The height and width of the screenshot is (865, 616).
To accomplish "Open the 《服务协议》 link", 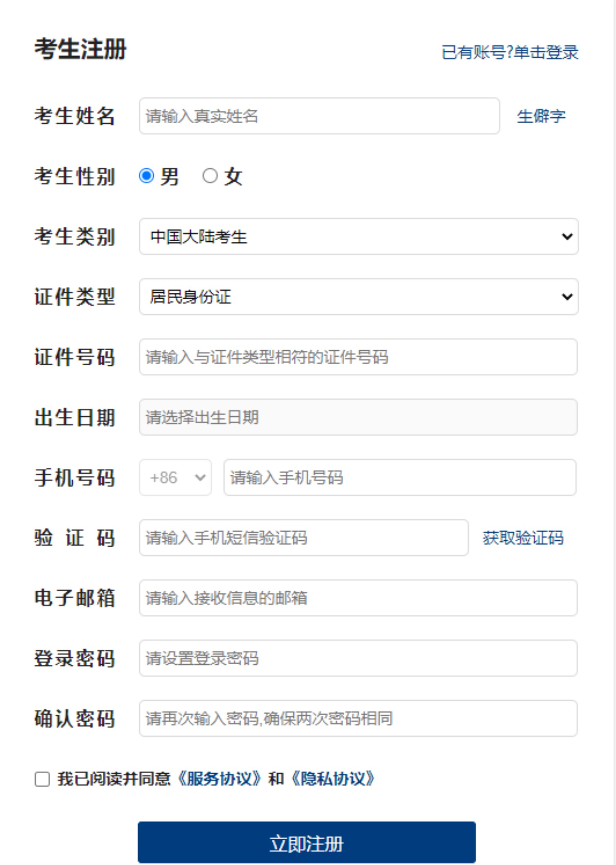I will coord(219,779).
